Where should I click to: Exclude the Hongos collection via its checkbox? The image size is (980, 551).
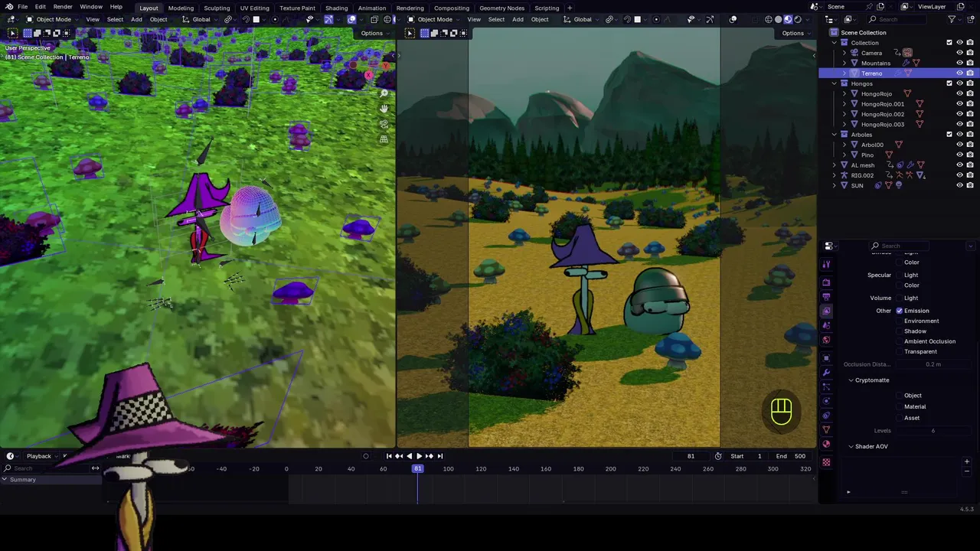pyautogui.click(x=949, y=83)
